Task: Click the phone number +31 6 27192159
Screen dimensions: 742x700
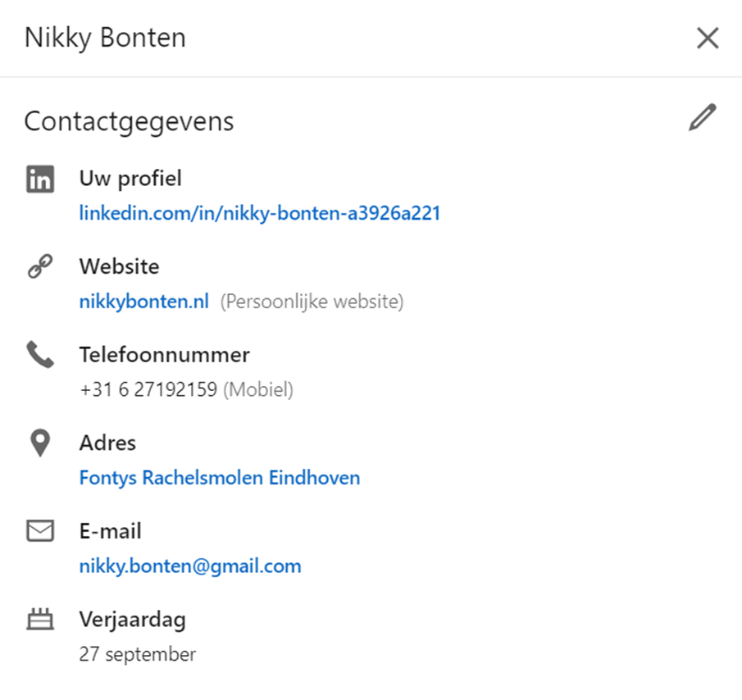Action: tap(148, 389)
